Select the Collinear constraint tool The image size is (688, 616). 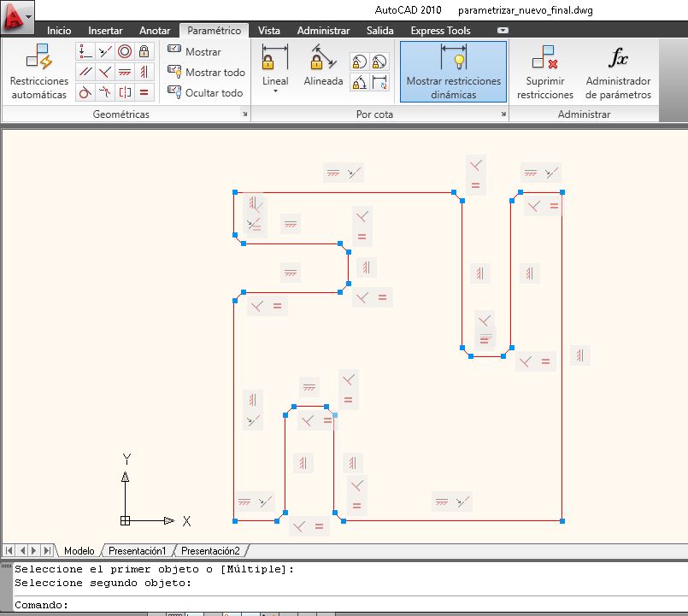[105, 52]
